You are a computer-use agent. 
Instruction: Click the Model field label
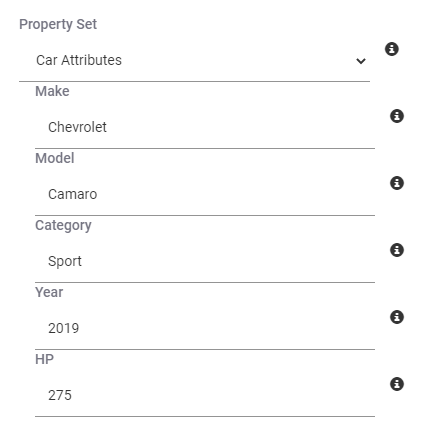point(55,158)
